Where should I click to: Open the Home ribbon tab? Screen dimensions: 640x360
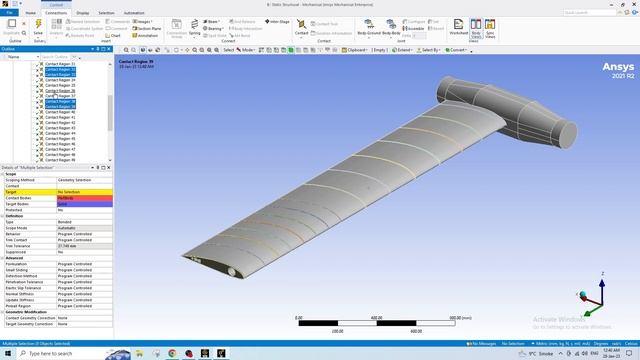pyautogui.click(x=31, y=13)
